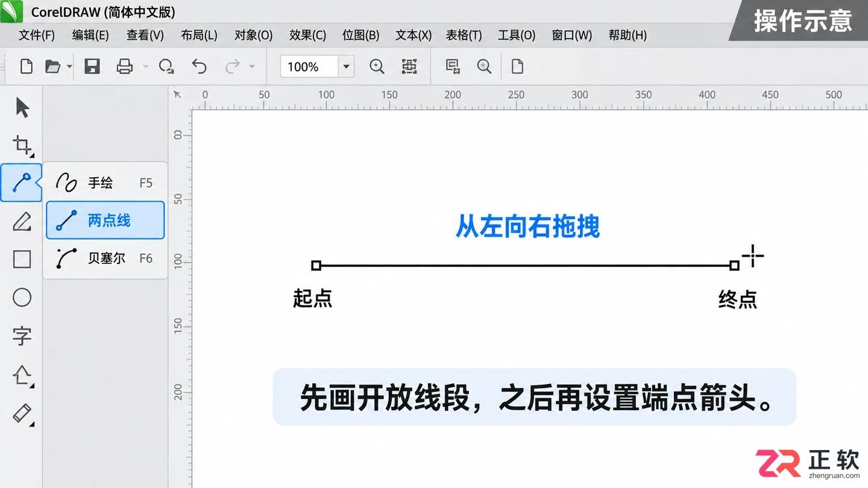The image size is (868, 488).
Task: Select the Ellipse tool
Action: click(x=22, y=297)
